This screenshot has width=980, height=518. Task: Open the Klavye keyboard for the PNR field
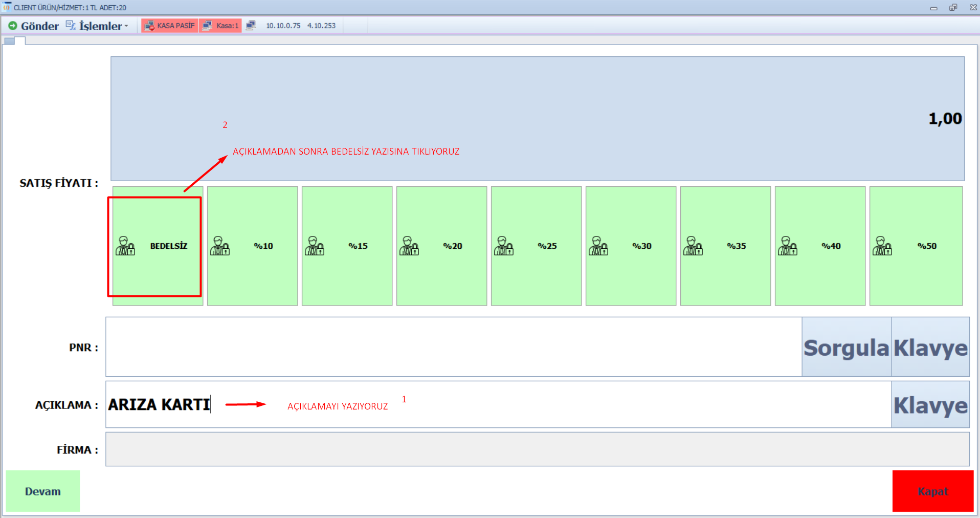(930, 348)
